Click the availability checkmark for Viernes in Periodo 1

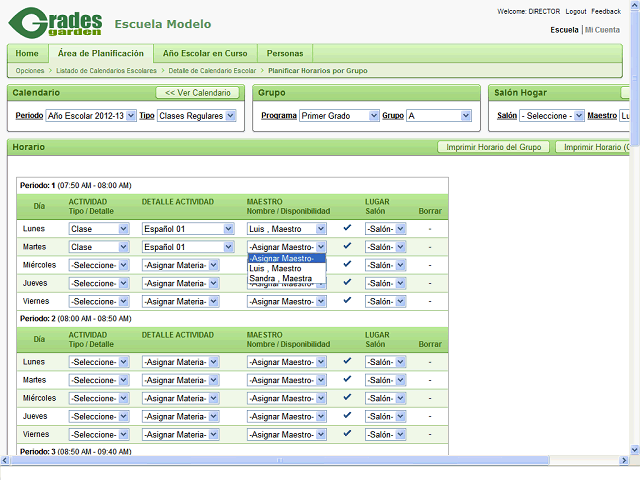[347, 300]
